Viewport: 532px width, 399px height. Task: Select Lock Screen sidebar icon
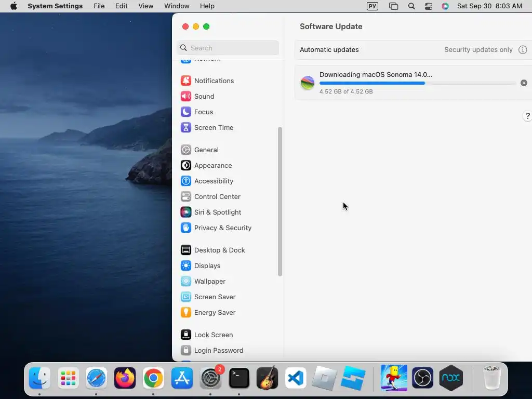(x=185, y=335)
